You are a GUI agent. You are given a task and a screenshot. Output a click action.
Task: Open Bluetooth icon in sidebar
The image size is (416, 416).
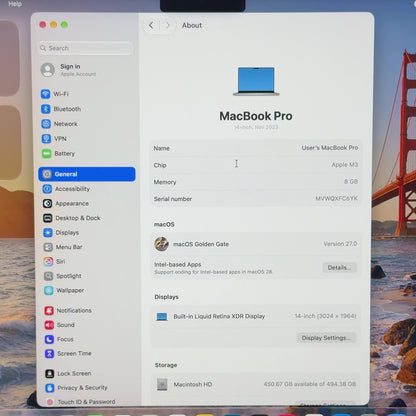pyautogui.click(x=46, y=109)
